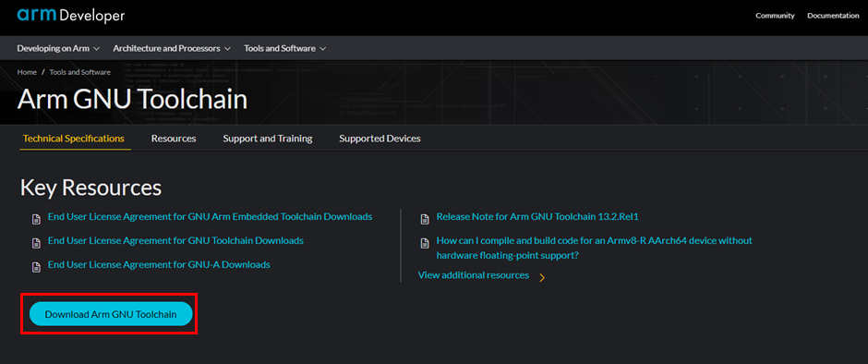Click the arrow next to View additional resources

tap(542, 277)
